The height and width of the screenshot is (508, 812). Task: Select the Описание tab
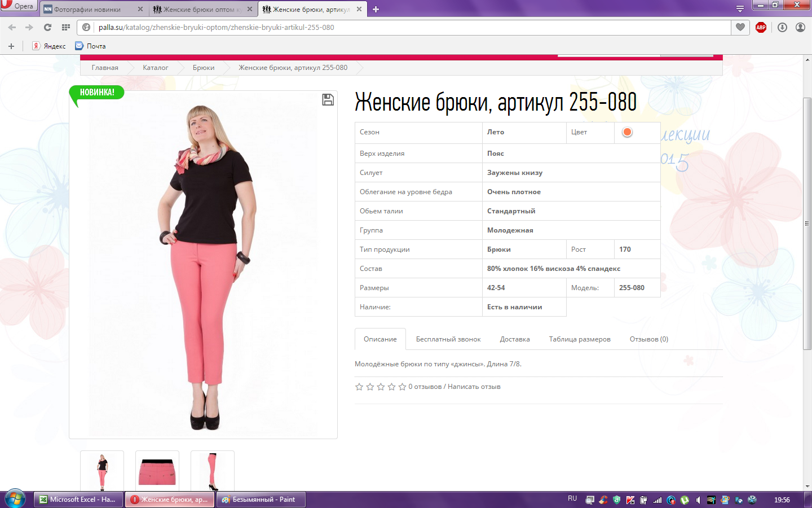(380, 339)
